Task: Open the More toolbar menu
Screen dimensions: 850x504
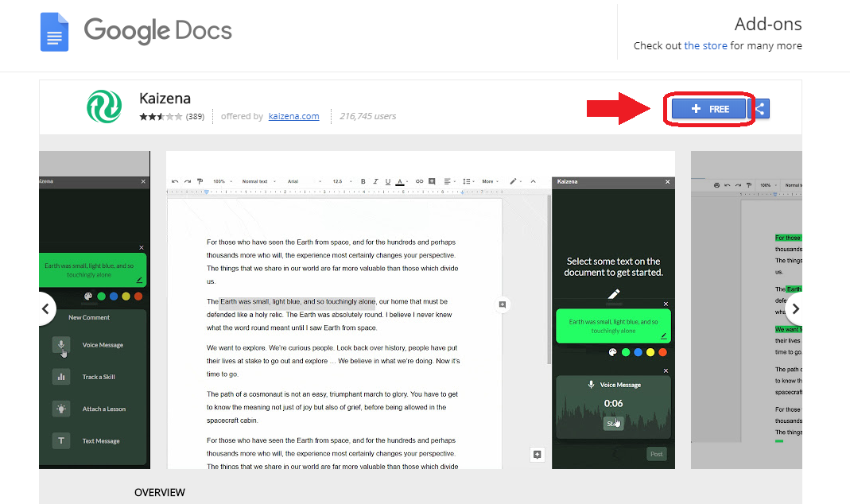Action: [x=490, y=181]
